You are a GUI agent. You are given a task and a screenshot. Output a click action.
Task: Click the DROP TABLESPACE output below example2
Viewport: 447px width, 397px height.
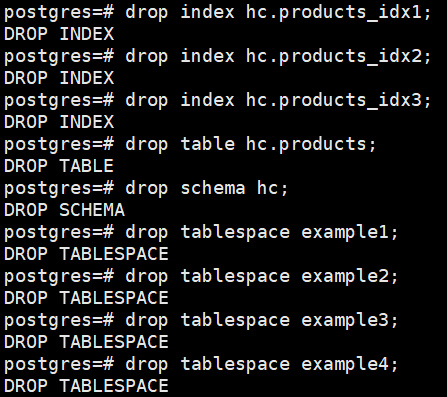tap(86, 298)
